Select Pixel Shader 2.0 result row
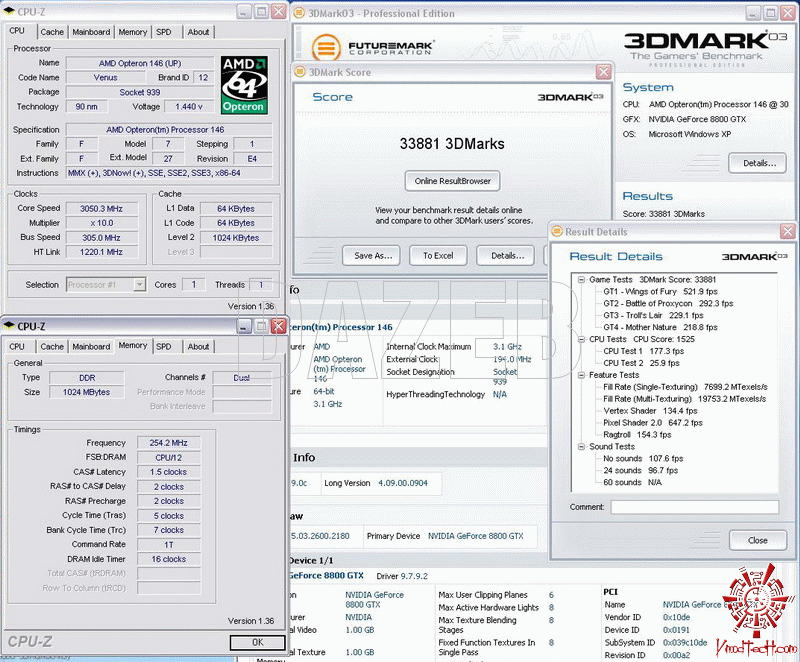Screen dimensions: 800x662 653,423
